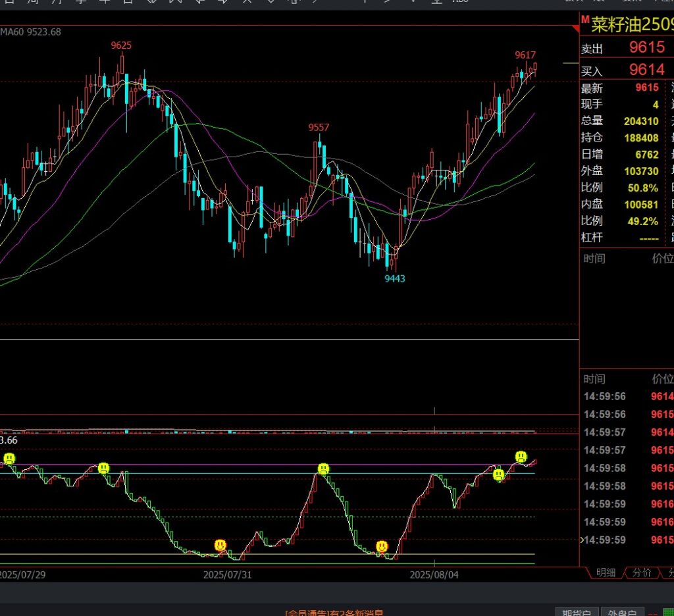Click the smiley marker under the 9557 peak
This screenshot has width=674, height=616.
[323, 469]
